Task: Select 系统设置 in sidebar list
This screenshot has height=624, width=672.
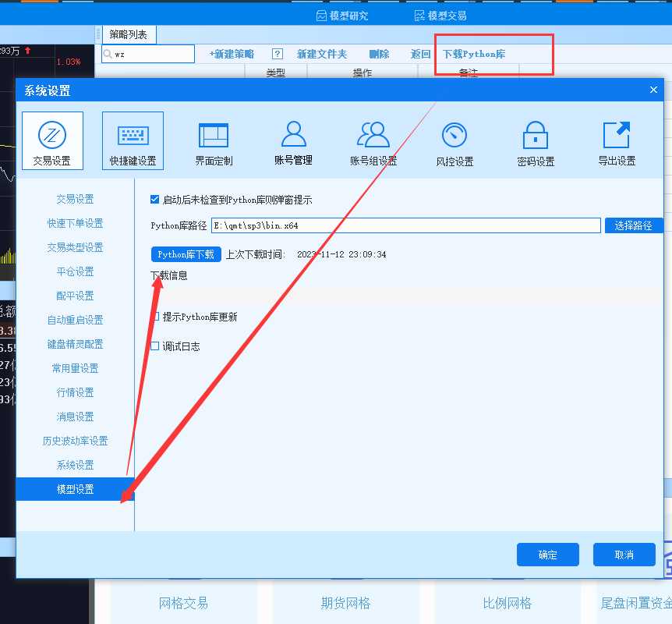Action: pyautogui.click(x=75, y=465)
